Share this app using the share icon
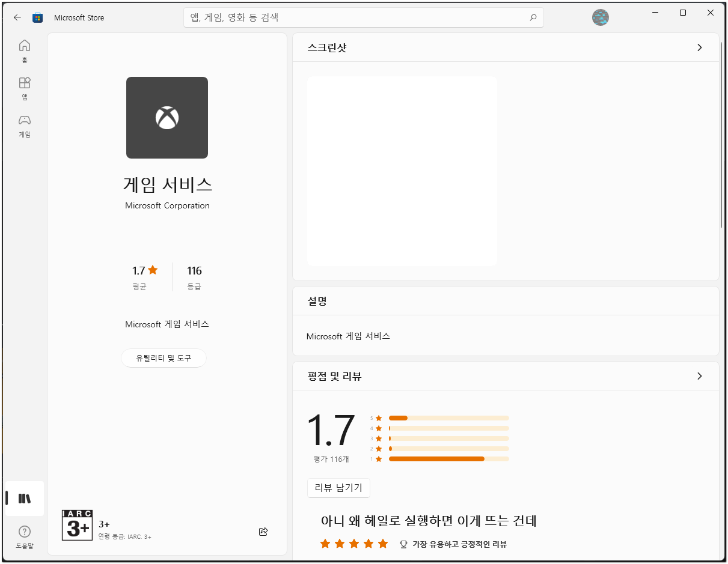The height and width of the screenshot is (564, 728). (x=263, y=532)
